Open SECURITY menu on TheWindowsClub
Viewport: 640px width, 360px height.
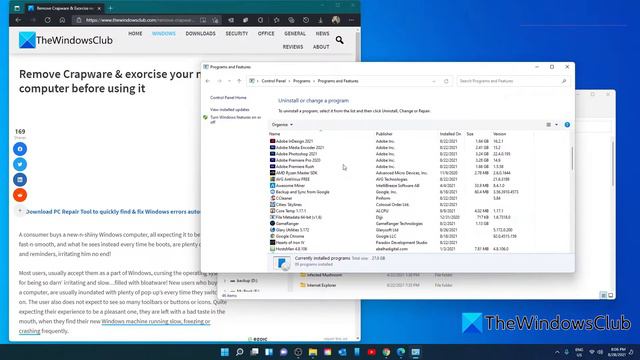[x=237, y=33]
